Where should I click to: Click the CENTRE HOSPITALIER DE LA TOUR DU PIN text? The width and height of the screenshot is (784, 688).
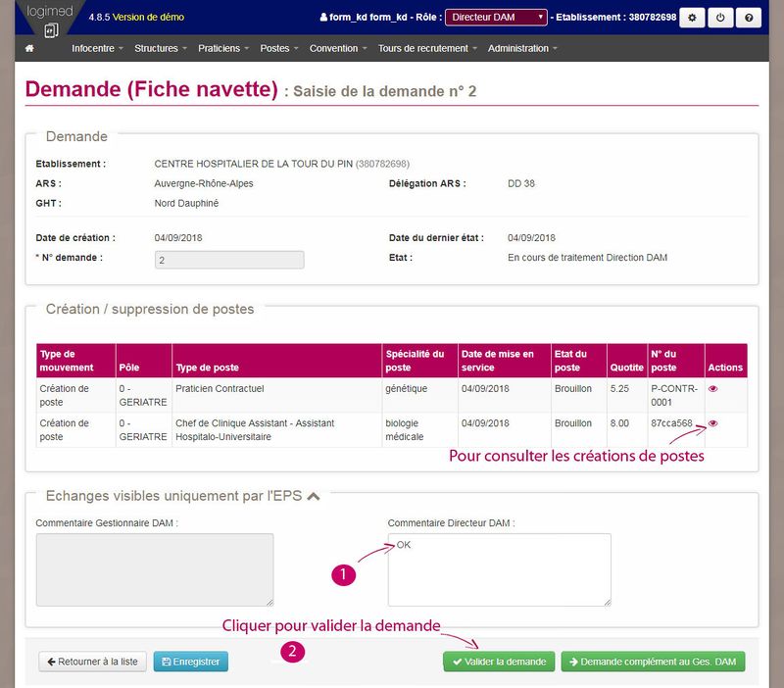click(254, 164)
